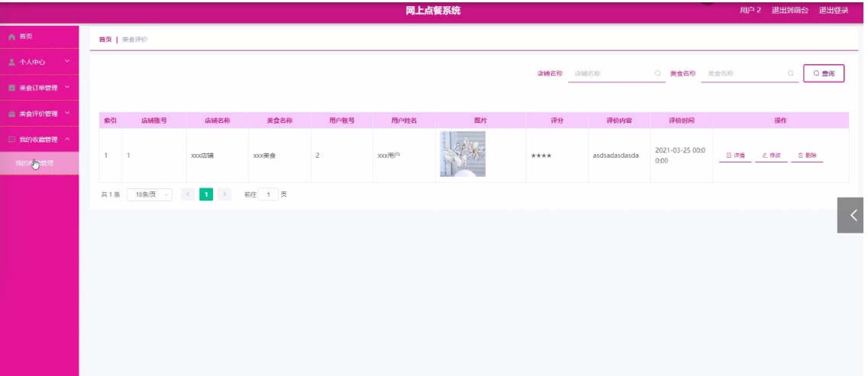
Task: Click the 美食订单管理 sidebar icon
Action: click(x=11, y=88)
